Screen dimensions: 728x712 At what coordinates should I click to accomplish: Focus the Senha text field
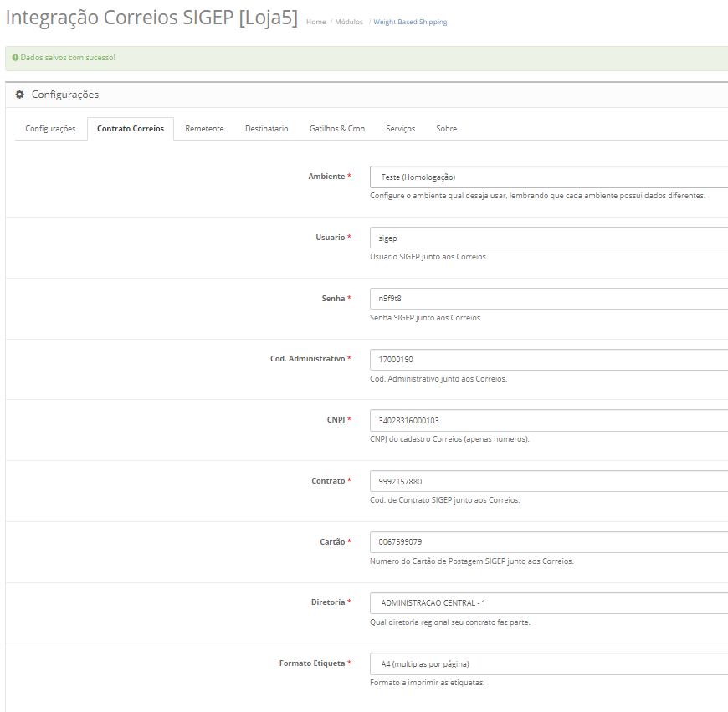pos(548,299)
